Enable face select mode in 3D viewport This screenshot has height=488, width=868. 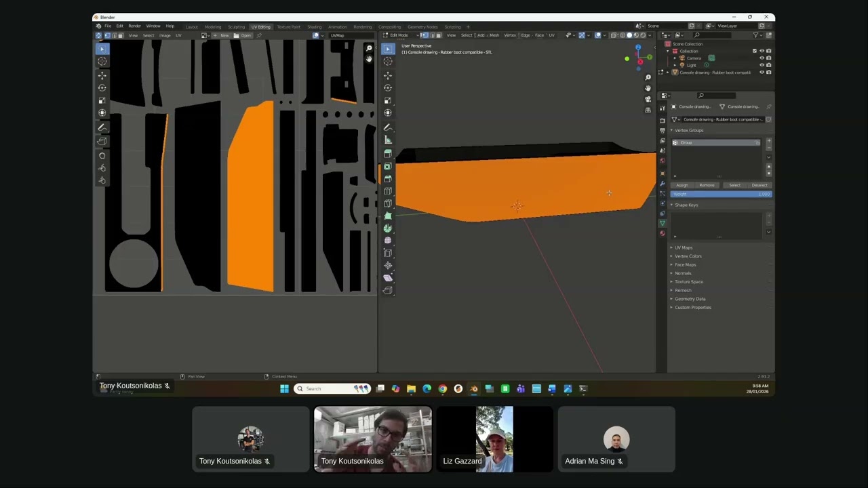[x=439, y=35]
